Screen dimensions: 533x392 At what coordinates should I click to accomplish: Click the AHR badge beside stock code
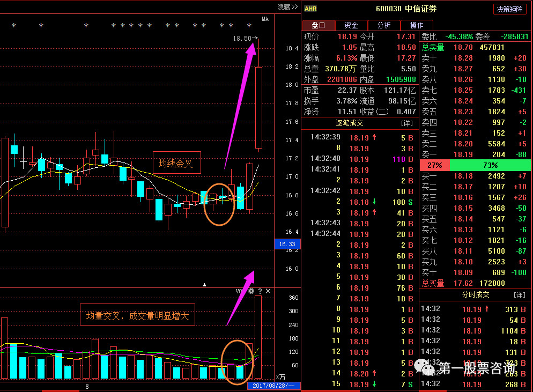pos(310,9)
